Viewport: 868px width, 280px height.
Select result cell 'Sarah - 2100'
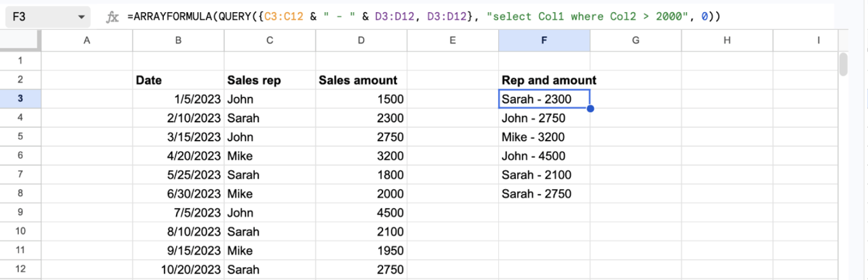point(545,174)
